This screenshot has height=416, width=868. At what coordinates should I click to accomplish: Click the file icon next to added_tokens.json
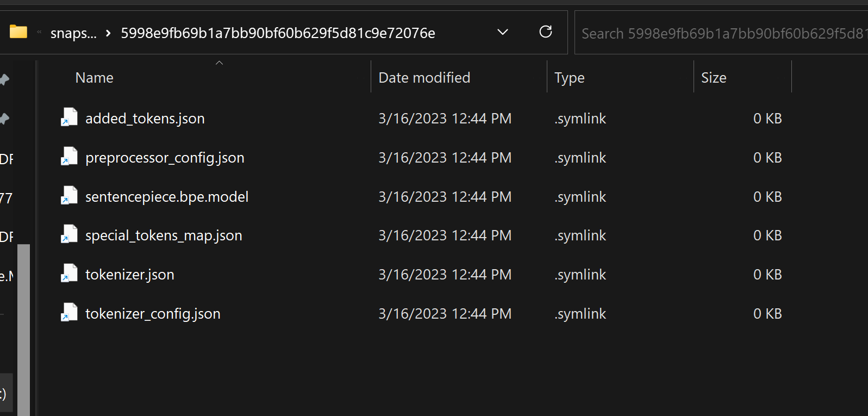[68, 117]
